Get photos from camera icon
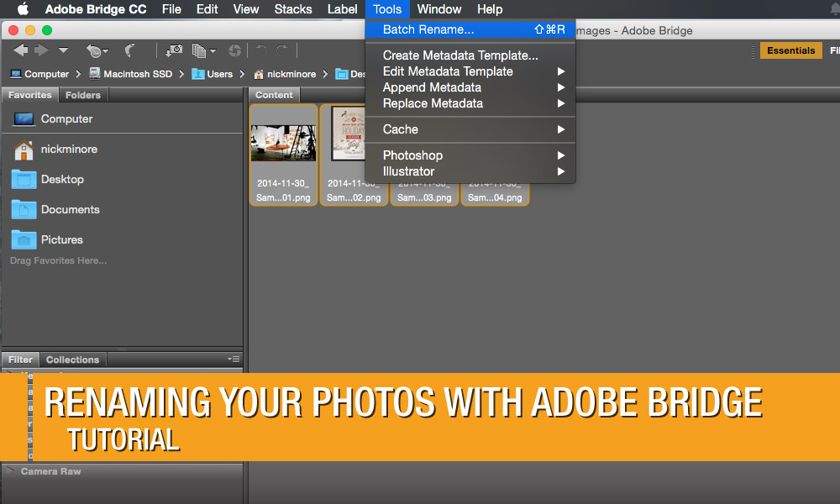This screenshot has width=840, height=504. pyautogui.click(x=174, y=51)
